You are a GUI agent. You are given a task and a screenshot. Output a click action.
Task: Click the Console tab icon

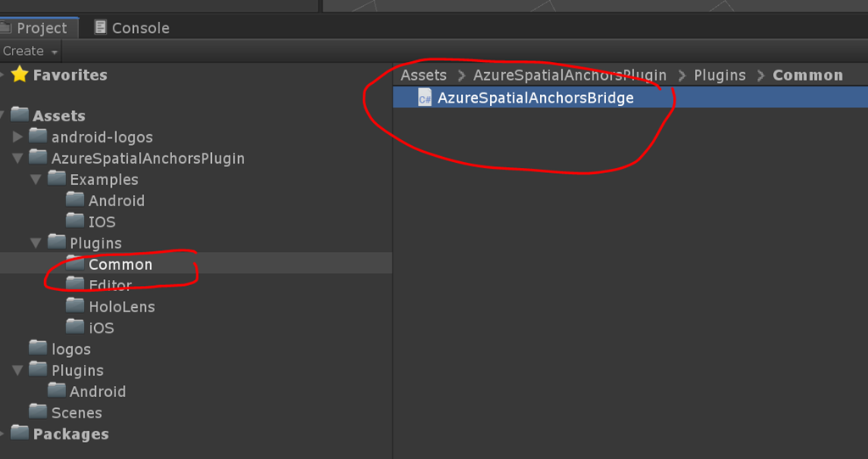tap(100, 27)
